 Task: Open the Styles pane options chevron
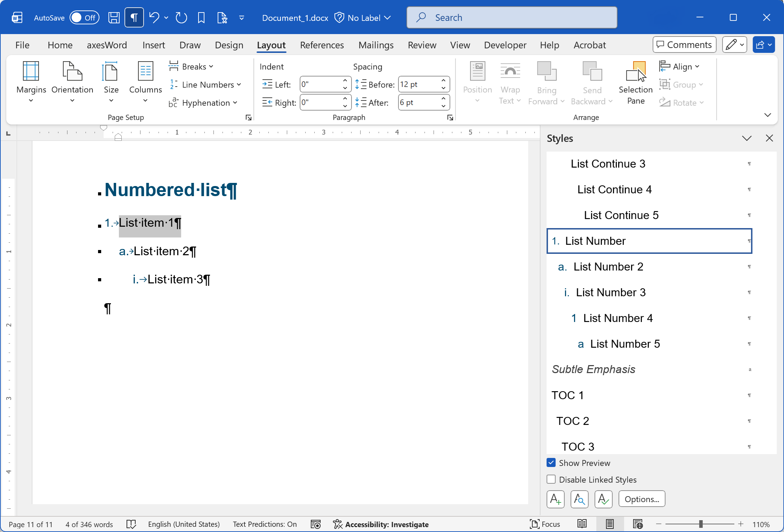(x=747, y=138)
